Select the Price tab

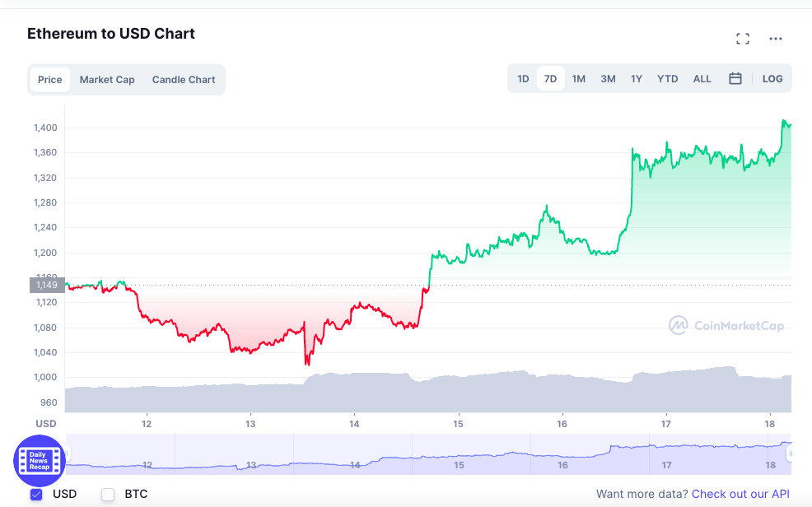(50, 80)
